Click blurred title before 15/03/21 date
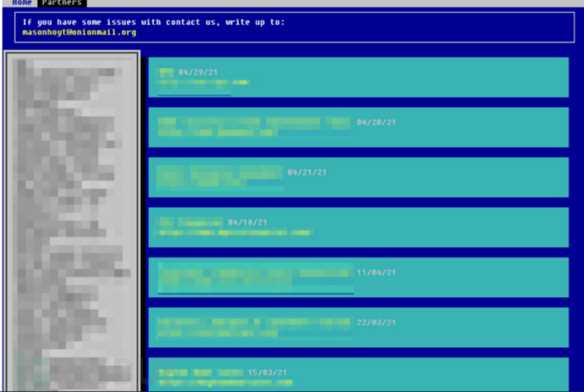 (x=201, y=373)
